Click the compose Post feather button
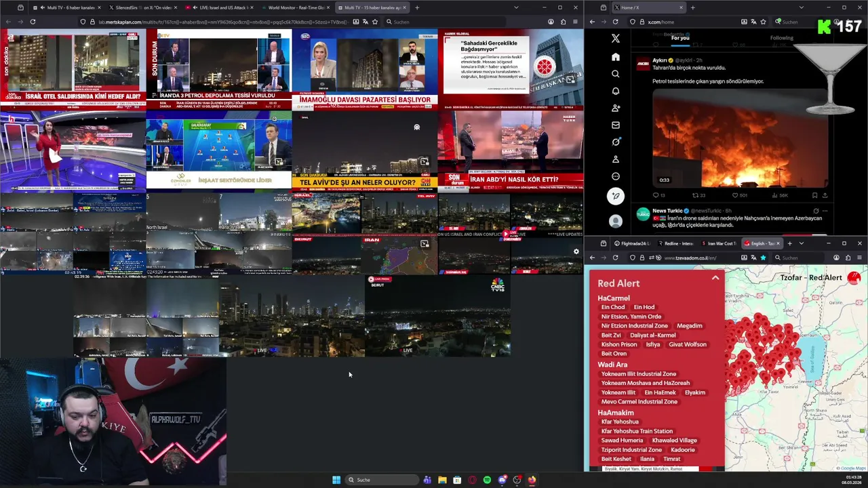 (615, 196)
